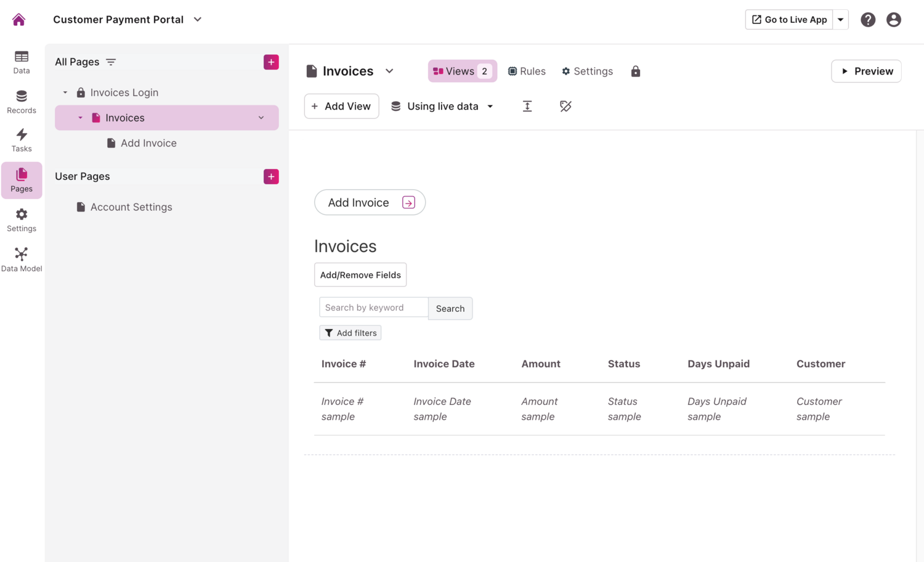924x562 pixels.
Task: Expand the Customer Payment Portal app dropdown
Action: (198, 20)
